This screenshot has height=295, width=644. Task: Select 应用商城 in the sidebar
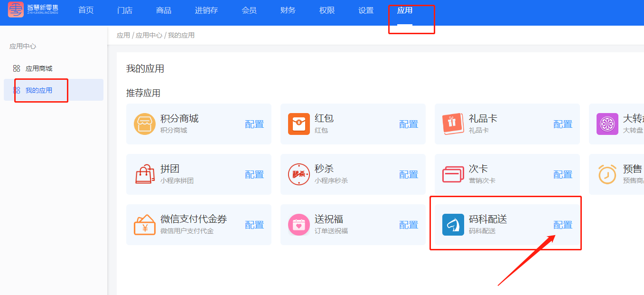[39, 68]
